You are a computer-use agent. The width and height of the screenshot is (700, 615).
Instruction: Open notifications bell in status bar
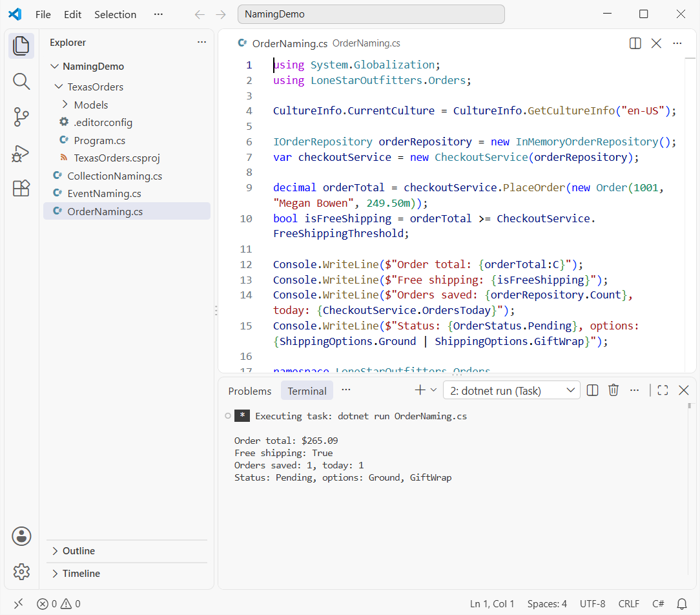pyautogui.click(x=682, y=604)
